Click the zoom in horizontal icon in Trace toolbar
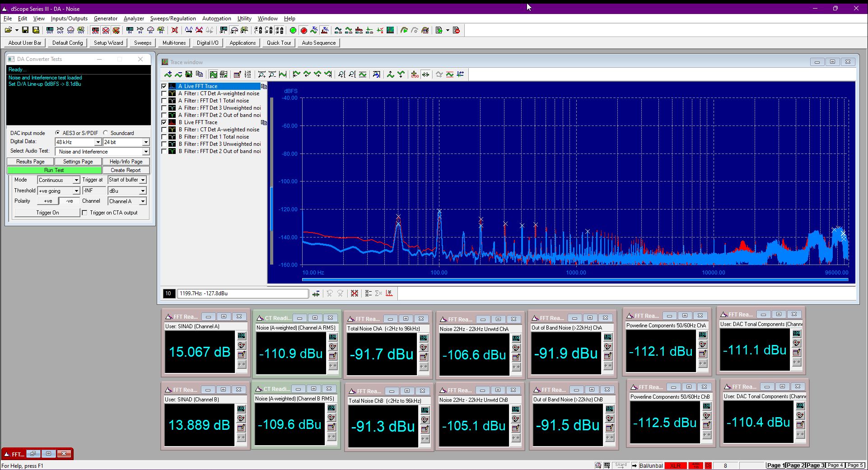 tap(262, 74)
